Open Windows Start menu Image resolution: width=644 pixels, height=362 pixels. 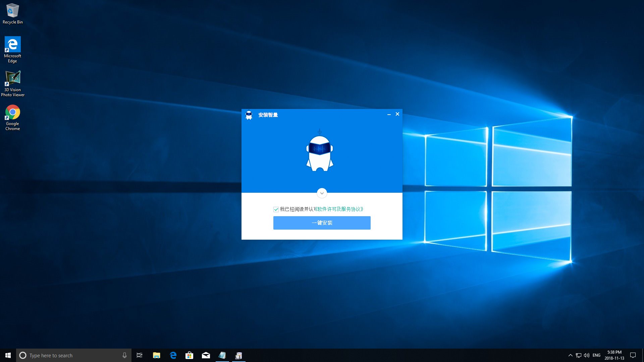[x=8, y=355]
